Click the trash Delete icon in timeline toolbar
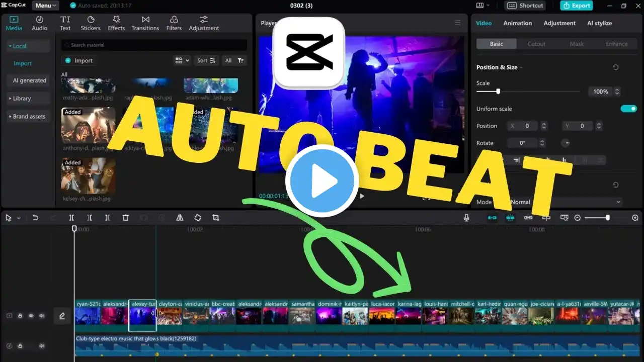 (126, 218)
